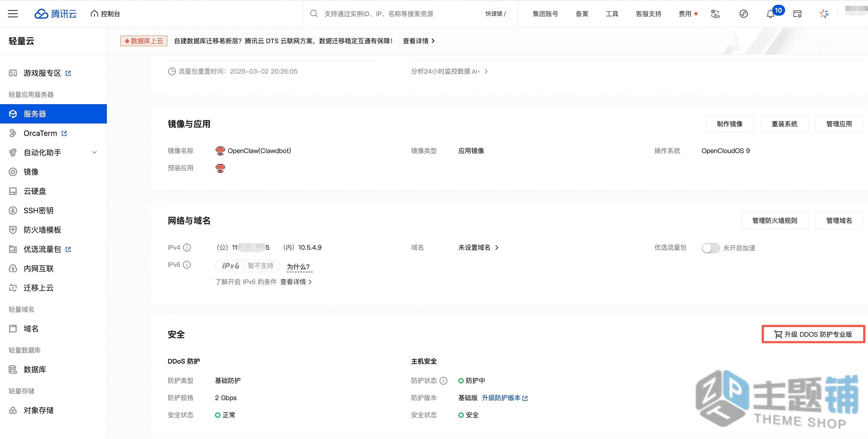
Task: Click the 快捷键 / shortcut badge
Action: (495, 14)
